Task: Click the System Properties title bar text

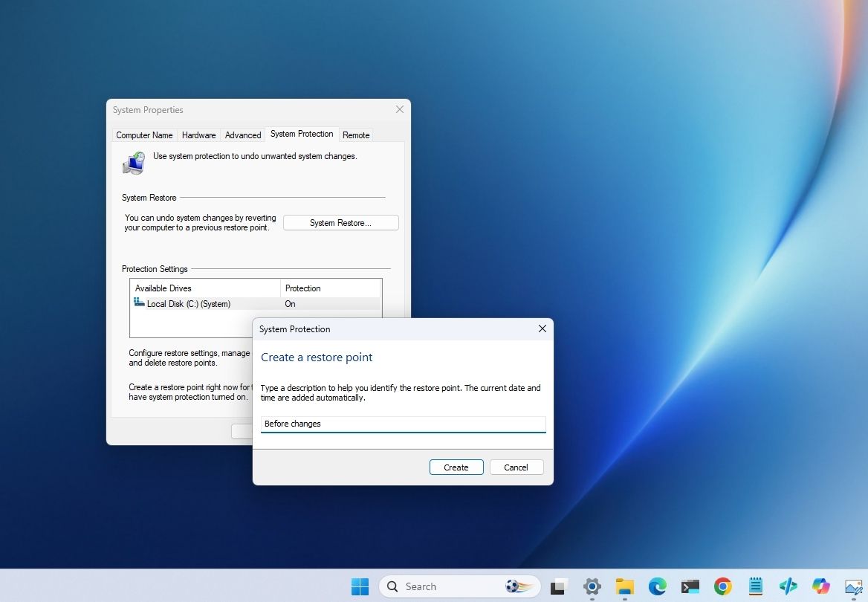Action: coord(148,110)
